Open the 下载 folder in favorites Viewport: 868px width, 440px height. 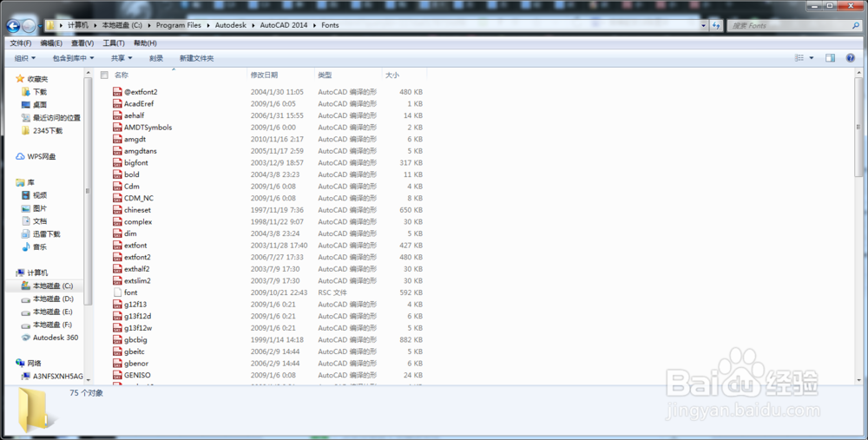click(x=35, y=92)
